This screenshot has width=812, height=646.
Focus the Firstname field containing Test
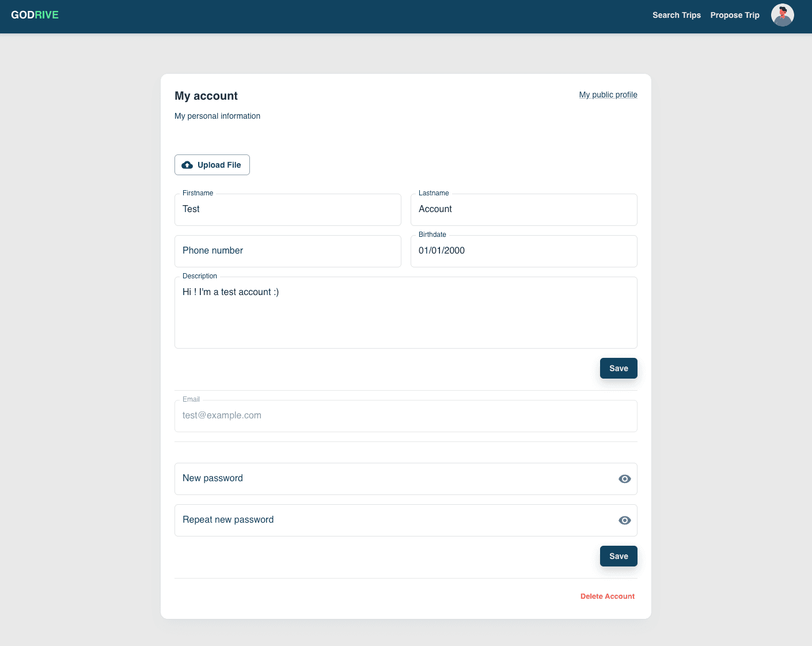[287, 210]
